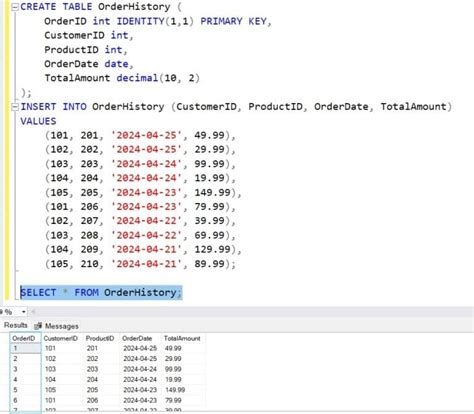The height and width of the screenshot is (414, 474).
Task: Click the value 89.99 in the last insert row
Action: coord(209,264)
